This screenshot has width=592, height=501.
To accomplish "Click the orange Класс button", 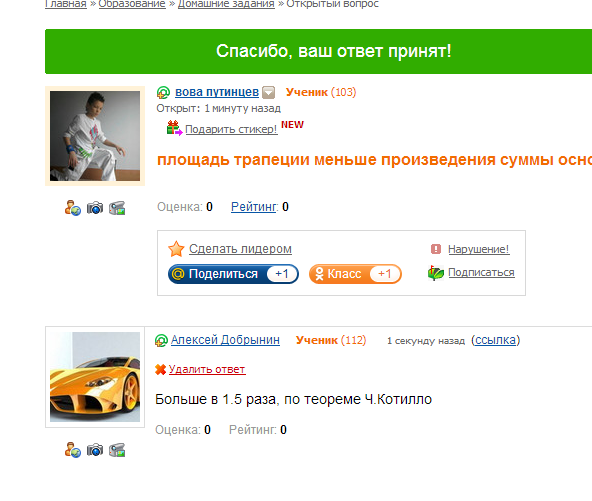I will click(x=355, y=274).
